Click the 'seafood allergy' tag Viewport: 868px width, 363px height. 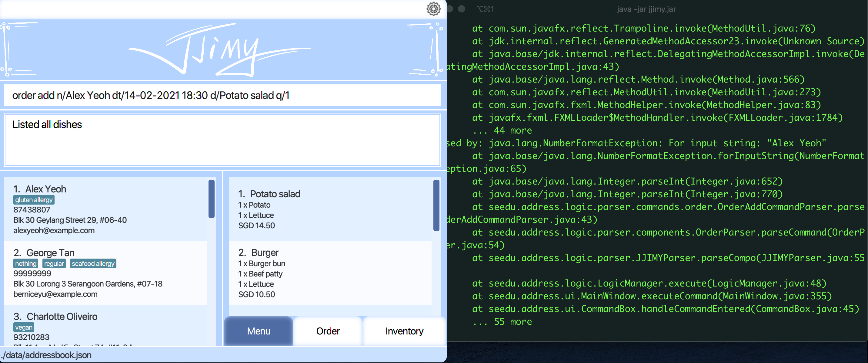pyautogui.click(x=93, y=263)
